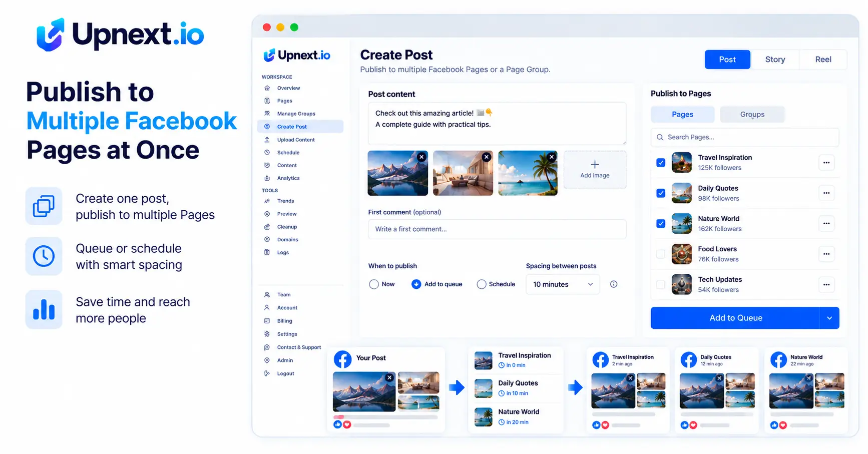
Task: Click the Add to Queue button
Action: click(735, 318)
